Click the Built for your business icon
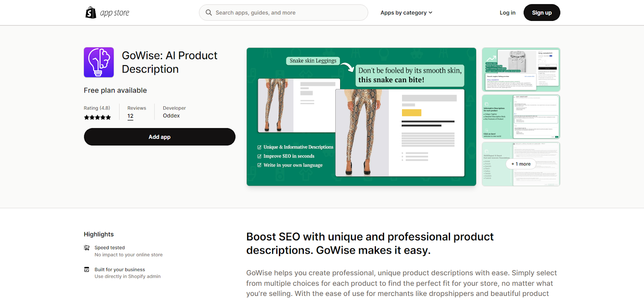Screen dimensions: 644x298 87,269
